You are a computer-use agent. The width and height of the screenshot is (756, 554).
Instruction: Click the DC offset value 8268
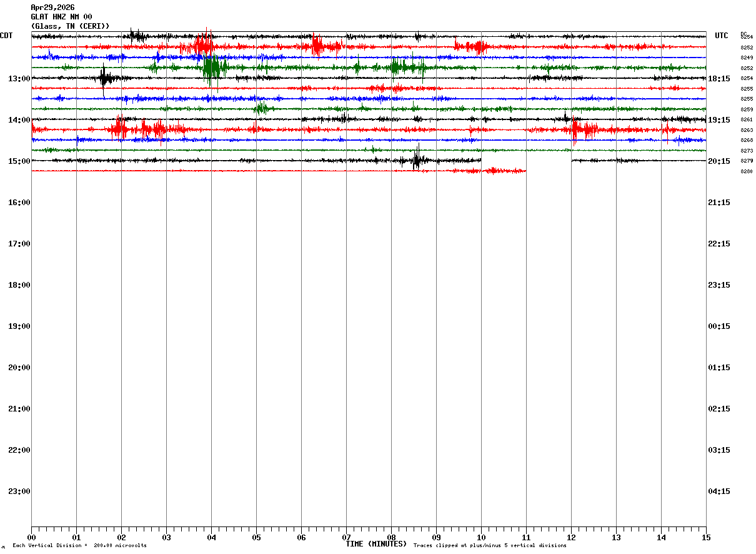coord(747,140)
